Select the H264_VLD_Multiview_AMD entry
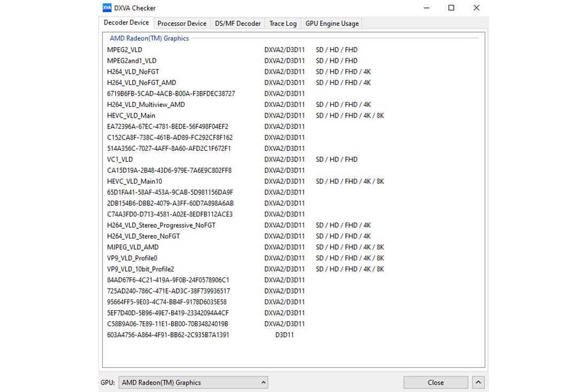Viewport: 588px width, 392px height. click(146, 105)
